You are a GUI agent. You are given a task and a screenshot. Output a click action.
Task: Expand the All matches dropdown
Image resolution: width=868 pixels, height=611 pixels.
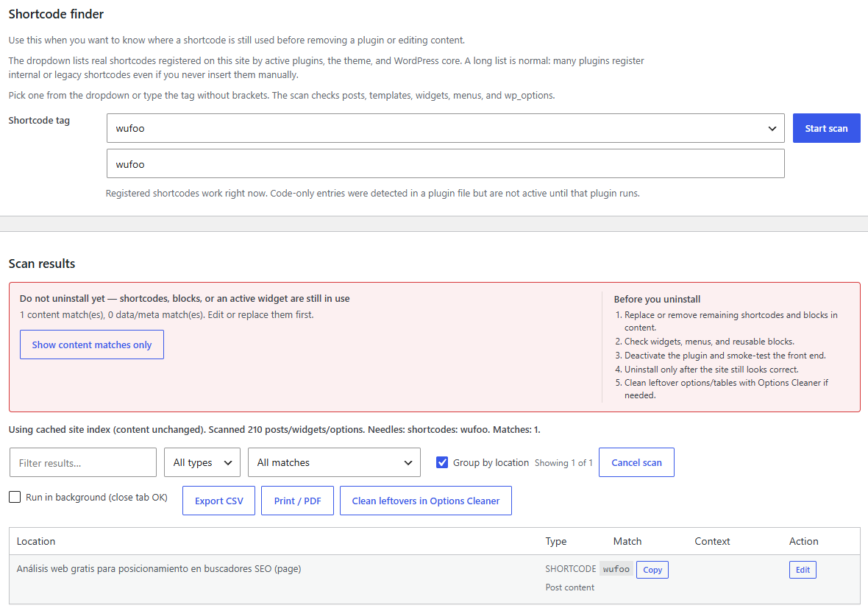tap(334, 462)
